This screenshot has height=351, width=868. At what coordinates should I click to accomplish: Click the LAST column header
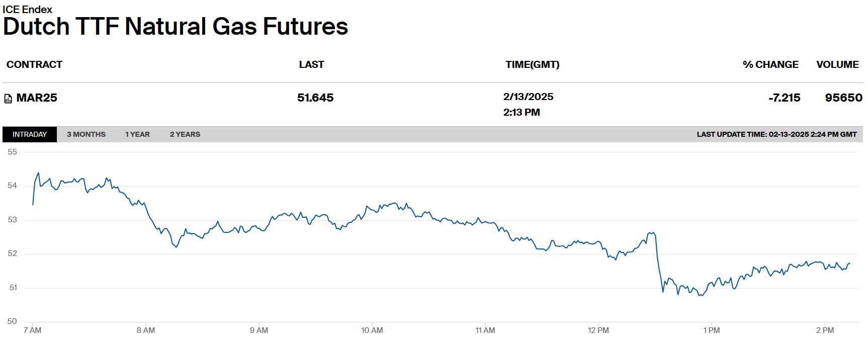[x=311, y=64]
